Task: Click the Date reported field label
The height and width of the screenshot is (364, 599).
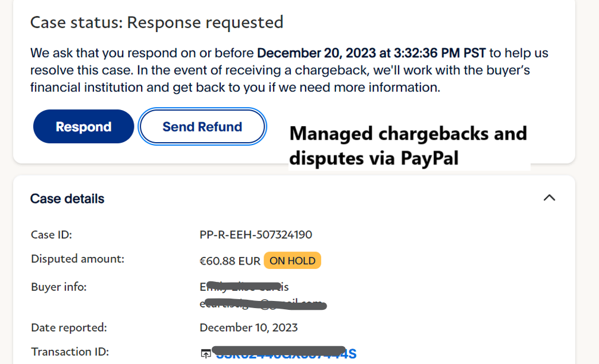Action: pyautogui.click(x=68, y=327)
